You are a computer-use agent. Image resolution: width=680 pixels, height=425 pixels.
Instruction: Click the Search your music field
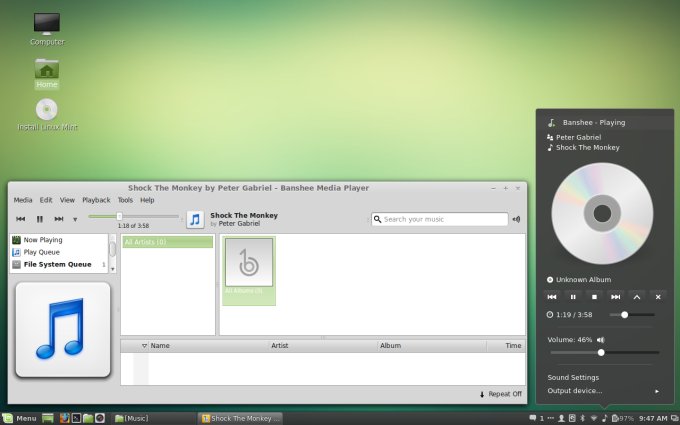pyautogui.click(x=439, y=219)
